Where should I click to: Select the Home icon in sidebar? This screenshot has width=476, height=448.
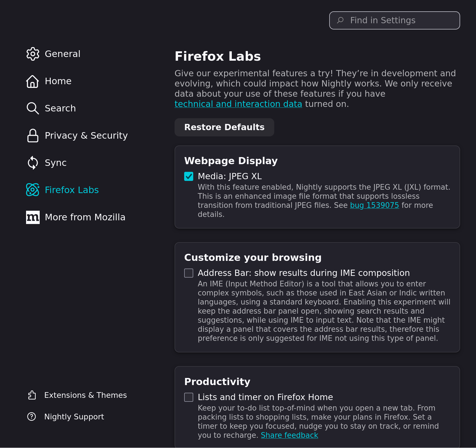coord(33,81)
